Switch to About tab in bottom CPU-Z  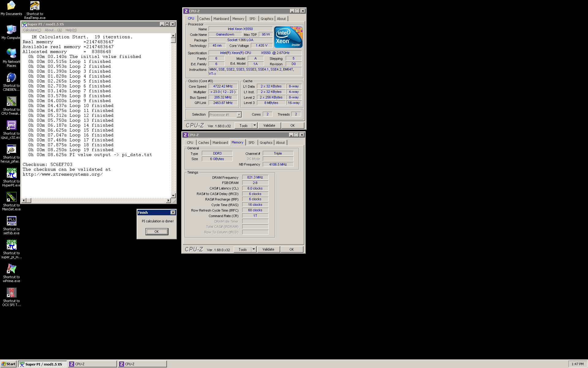280,143
